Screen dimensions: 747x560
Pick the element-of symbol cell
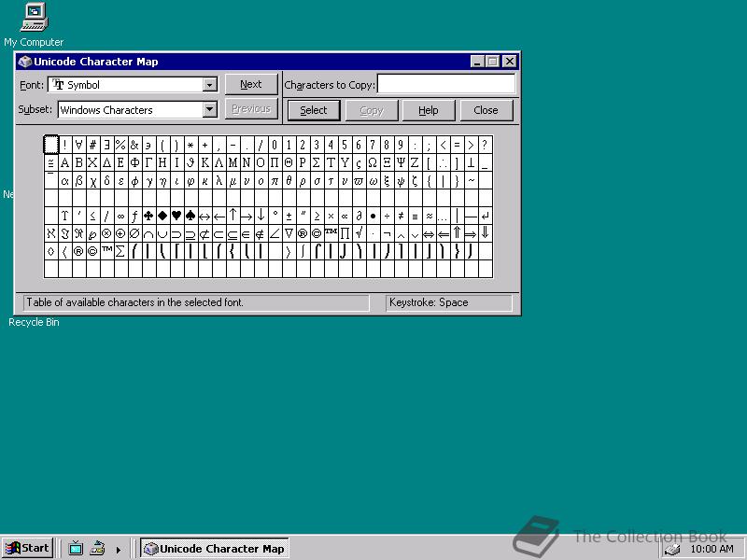point(247,233)
